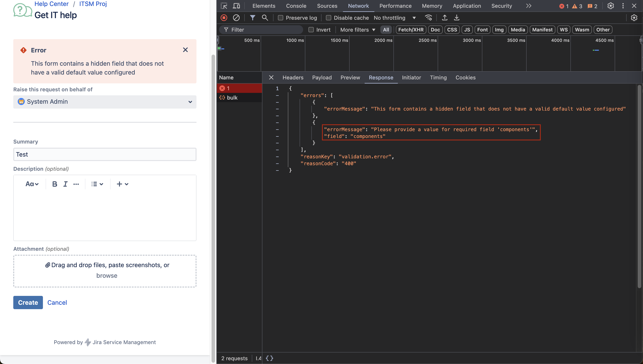Click the stop recording network log icon
This screenshot has width=643, height=364.
click(224, 18)
